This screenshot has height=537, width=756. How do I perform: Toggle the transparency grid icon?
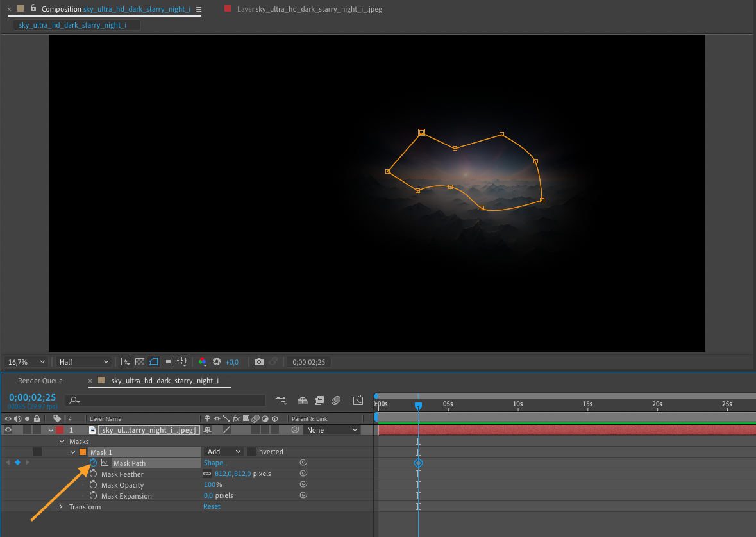click(140, 362)
